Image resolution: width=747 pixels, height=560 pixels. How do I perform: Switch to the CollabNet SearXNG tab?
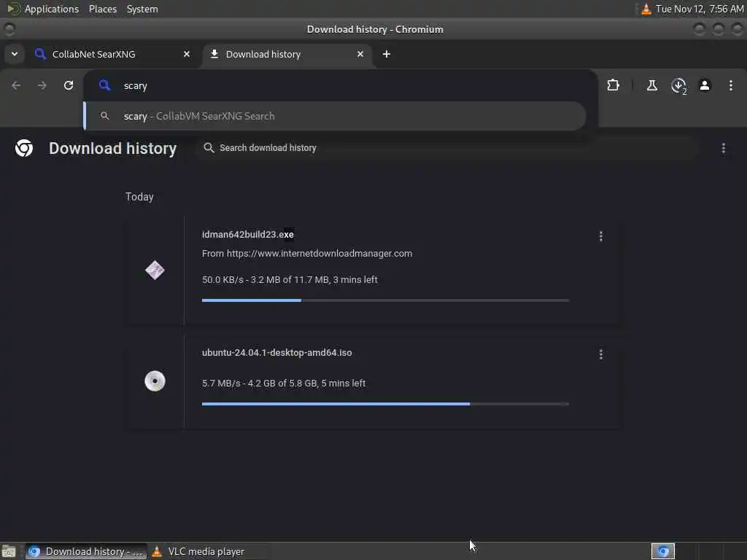113,54
